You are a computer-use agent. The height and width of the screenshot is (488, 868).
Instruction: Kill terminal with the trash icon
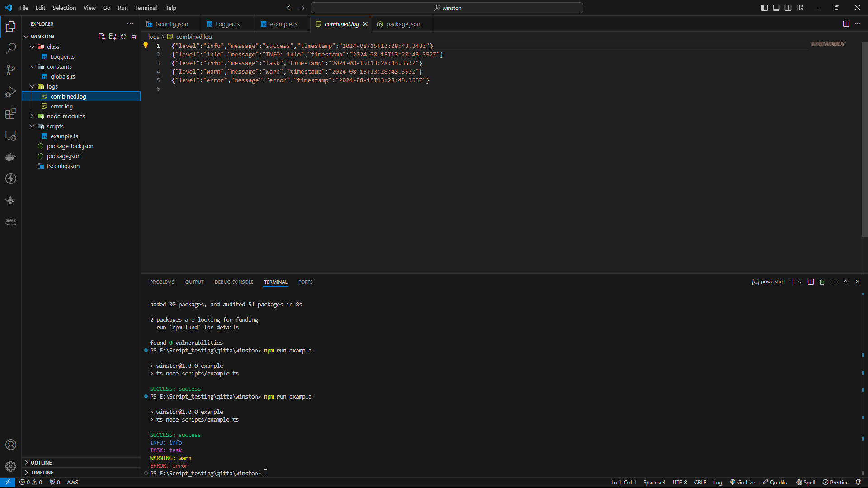pos(822,282)
